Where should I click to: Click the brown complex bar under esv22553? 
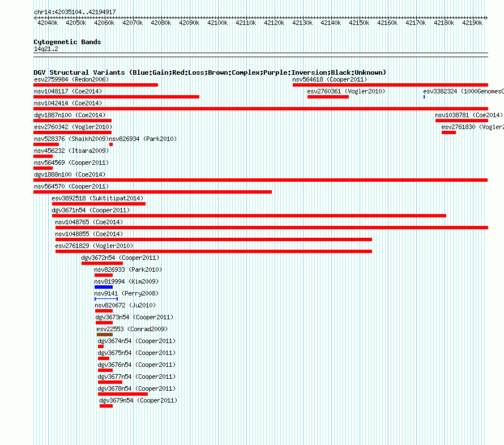click(104, 335)
